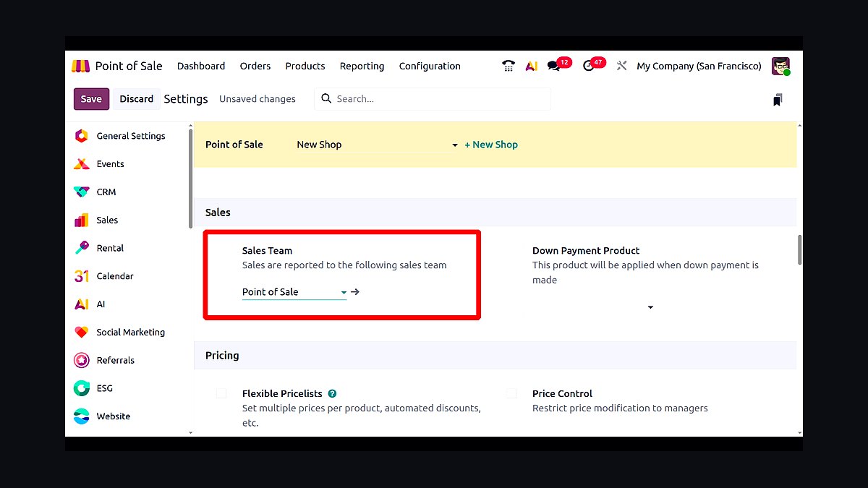Viewport: 868px width, 488px height.
Task: Select the Events icon in the sidebar
Action: (82, 164)
